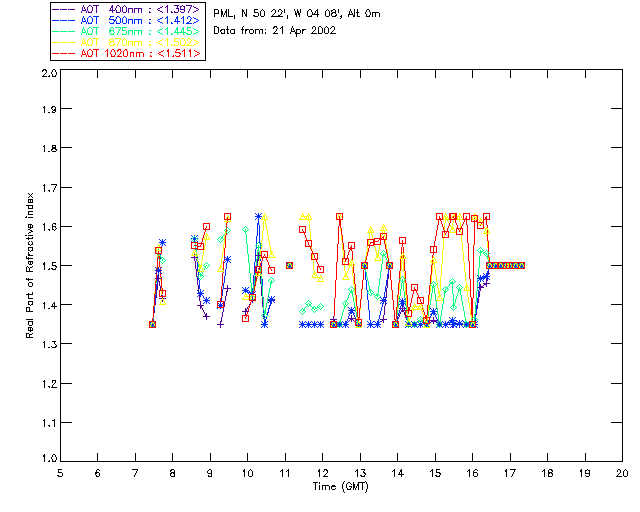640x512 pixels.
Task: Click the y-axis label 1.1
Action: coord(49,423)
